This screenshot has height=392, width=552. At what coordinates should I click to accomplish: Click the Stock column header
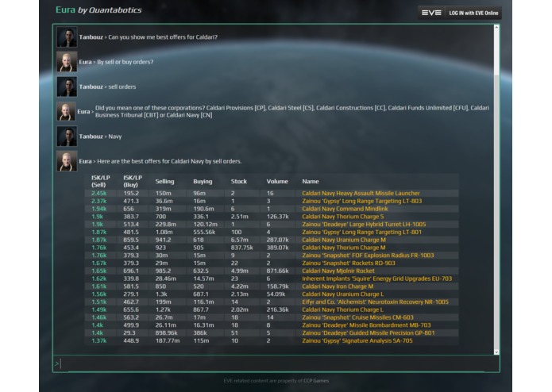coord(239,182)
